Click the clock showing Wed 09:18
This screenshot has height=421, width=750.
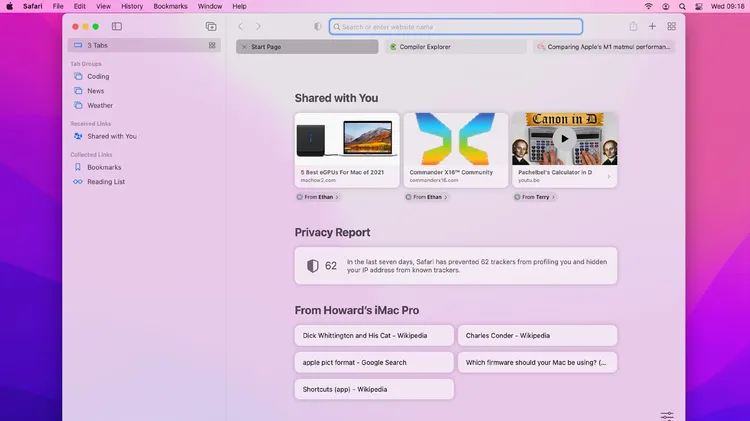[727, 6]
